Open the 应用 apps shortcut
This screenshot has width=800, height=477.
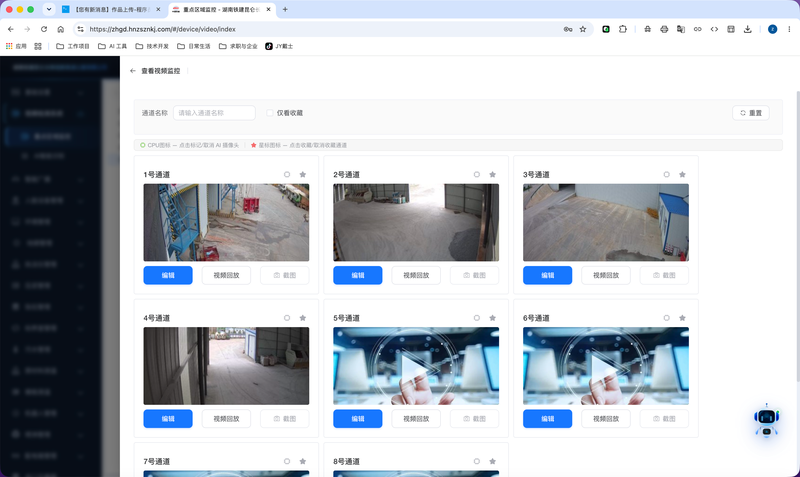click(16, 46)
